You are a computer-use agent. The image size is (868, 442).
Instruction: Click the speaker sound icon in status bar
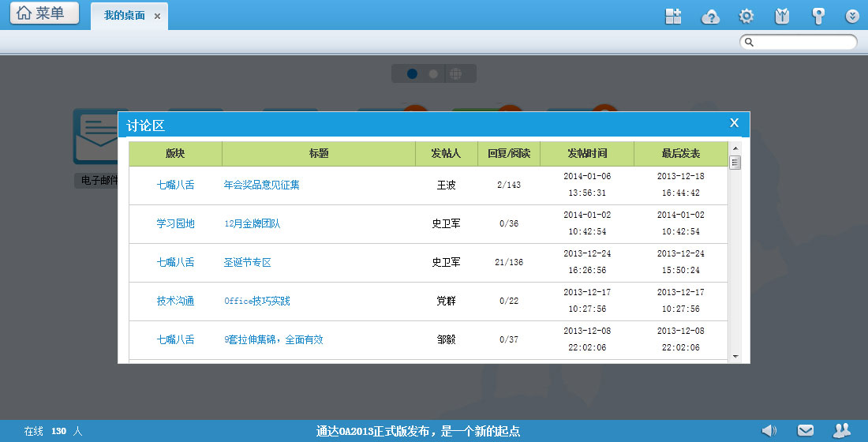769,430
